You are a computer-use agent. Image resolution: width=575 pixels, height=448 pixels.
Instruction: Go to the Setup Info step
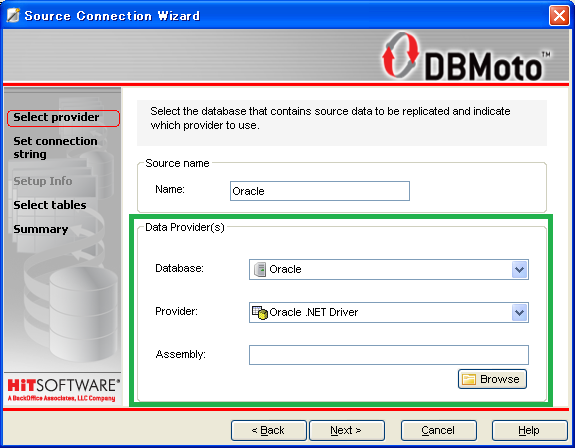click(43, 181)
